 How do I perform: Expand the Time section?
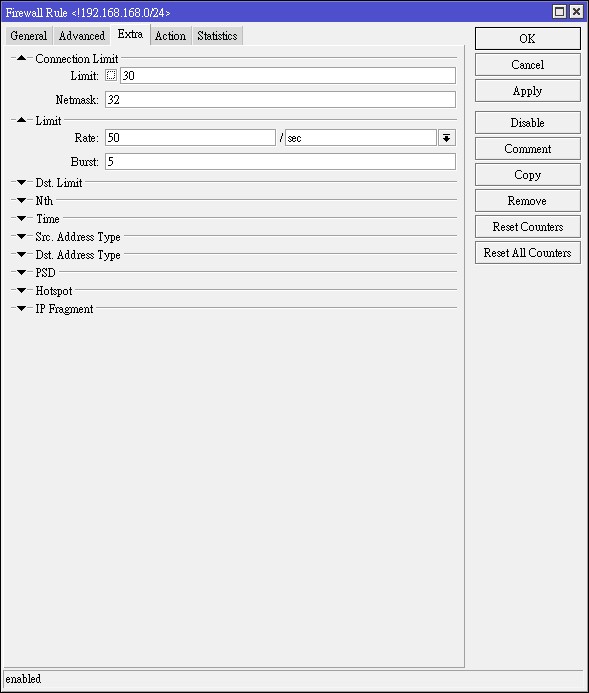click(x=21, y=218)
